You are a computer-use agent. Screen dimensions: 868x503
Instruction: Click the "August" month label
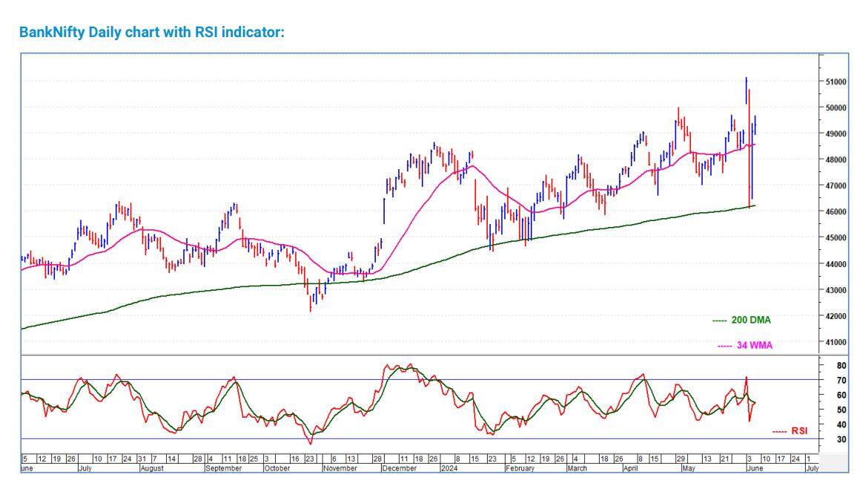(152, 469)
